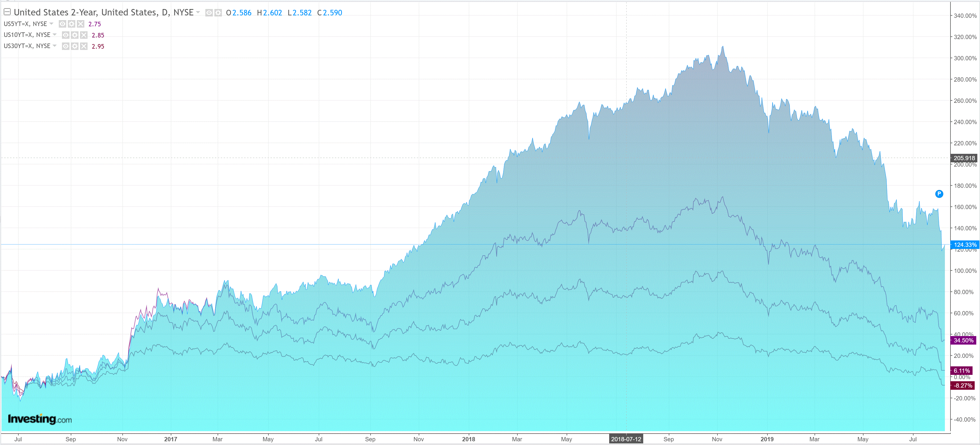
Task: Remove the US30YT=X comparison series
Action: [84, 46]
